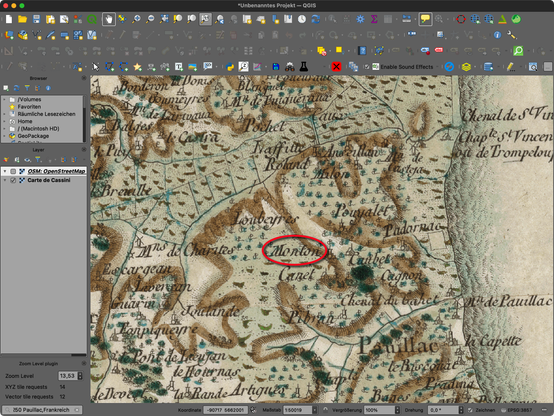Adjust the Vergrößerung magnifier spin arrows
This screenshot has width=554, height=416.
pos(397,410)
